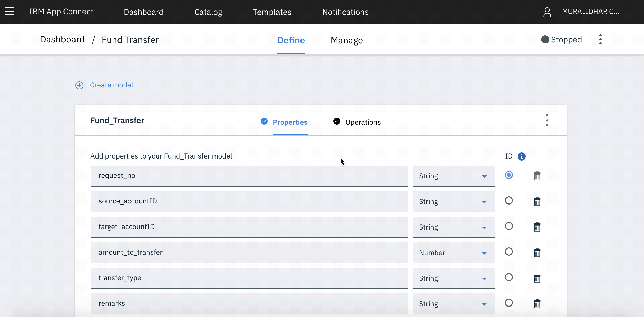The width and height of the screenshot is (644, 317).
Task: Select the ID radio for target_accountID
Action: (509, 226)
